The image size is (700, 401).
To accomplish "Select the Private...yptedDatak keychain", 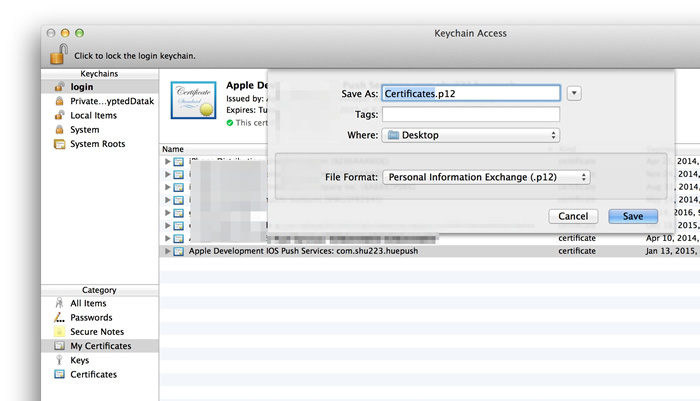I will click(100, 101).
